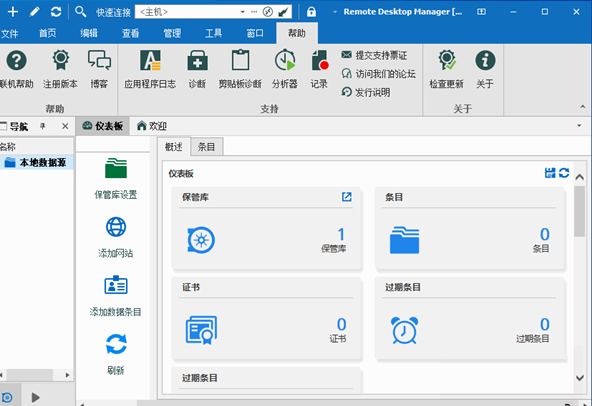Click the alarm clock icon in 过期条目 card

404,330
